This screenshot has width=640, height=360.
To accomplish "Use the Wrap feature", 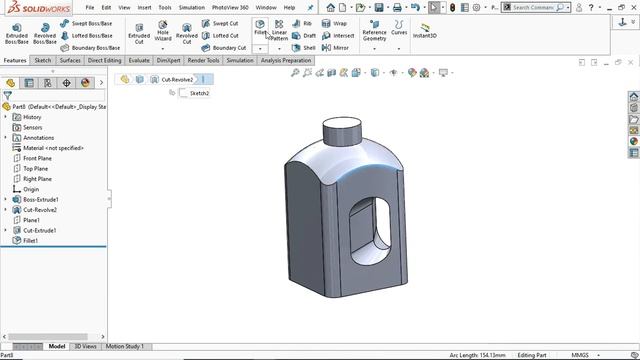I will [334, 24].
